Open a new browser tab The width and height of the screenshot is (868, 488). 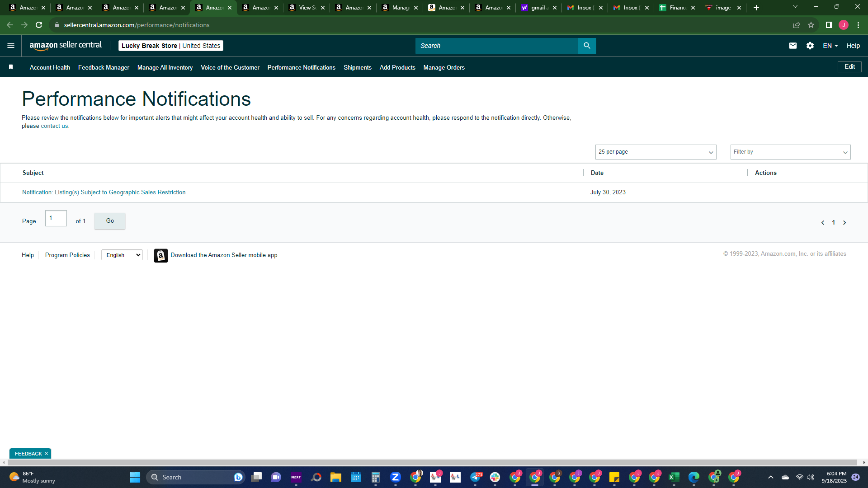coord(756,8)
